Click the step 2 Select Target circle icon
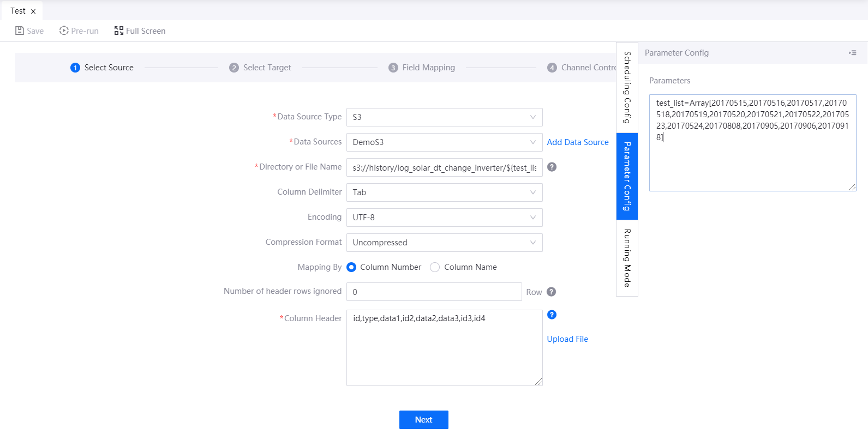The width and height of the screenshot is (868, 434). 234,68
